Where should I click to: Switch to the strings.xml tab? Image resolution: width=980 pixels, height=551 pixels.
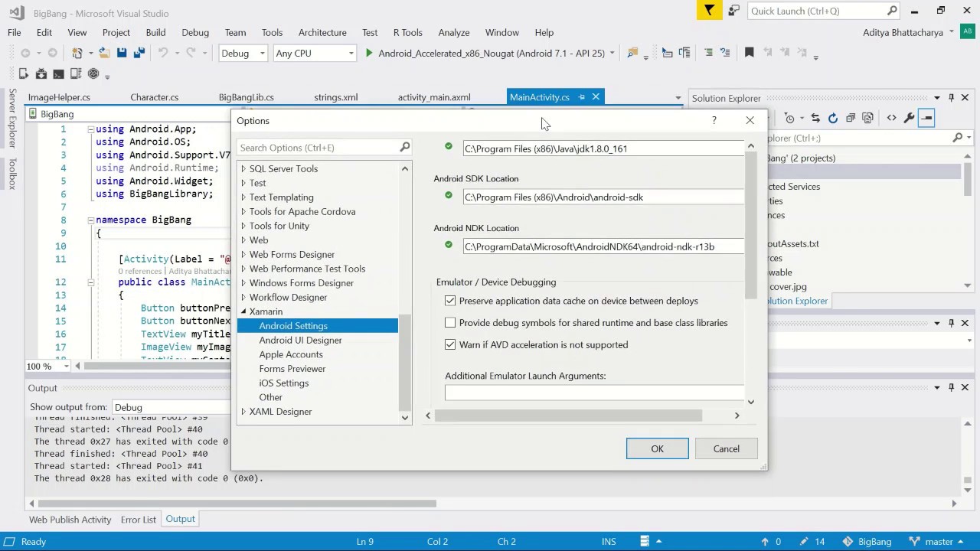[x=335, y=97]
